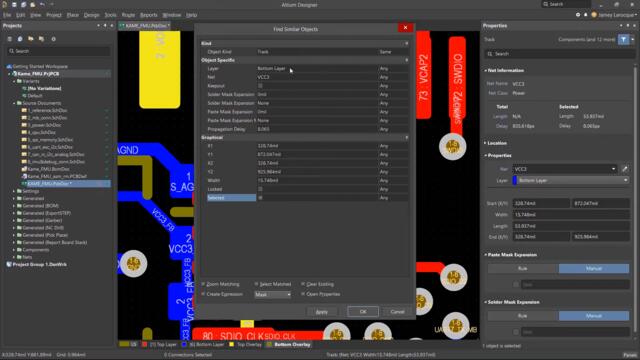640x360 pixels.
Task: Click the Properties panel filter funnel button
Action: 624,39
